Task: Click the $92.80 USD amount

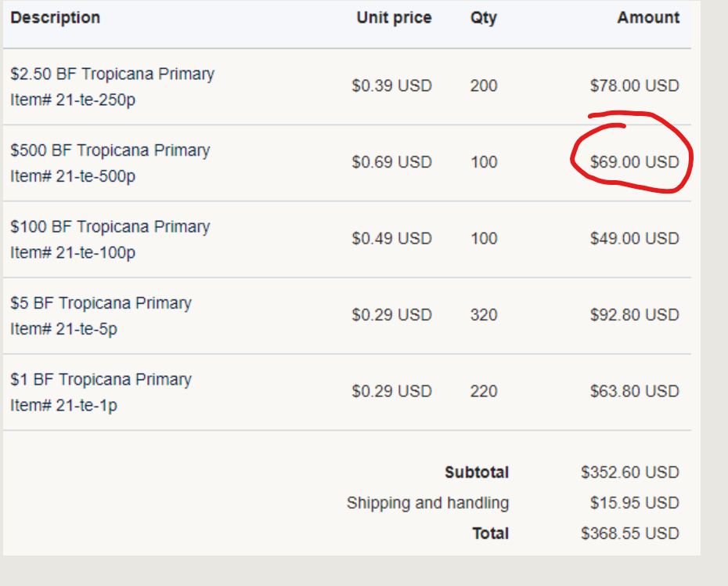Action: point(634,315)
